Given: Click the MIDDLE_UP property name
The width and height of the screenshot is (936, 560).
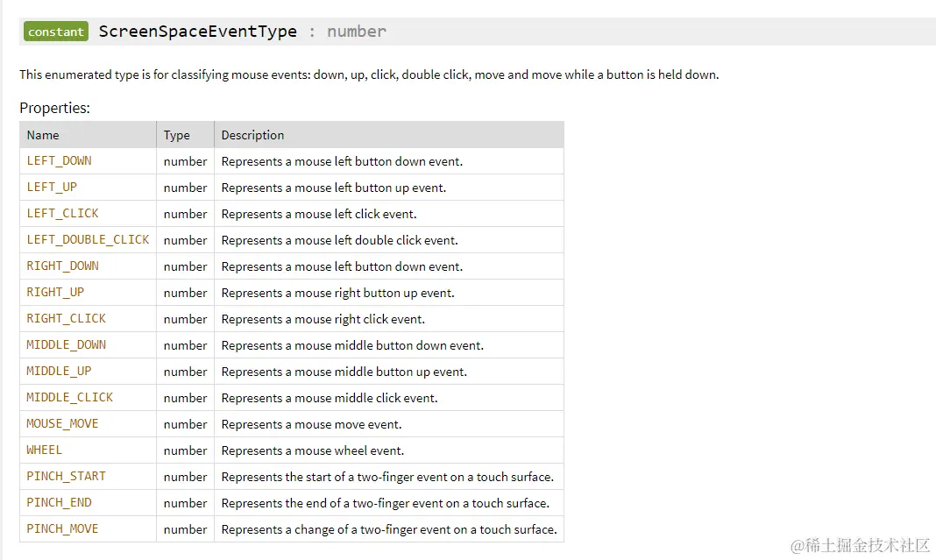Looking at the screenshot, I should [x=59, y=372].
